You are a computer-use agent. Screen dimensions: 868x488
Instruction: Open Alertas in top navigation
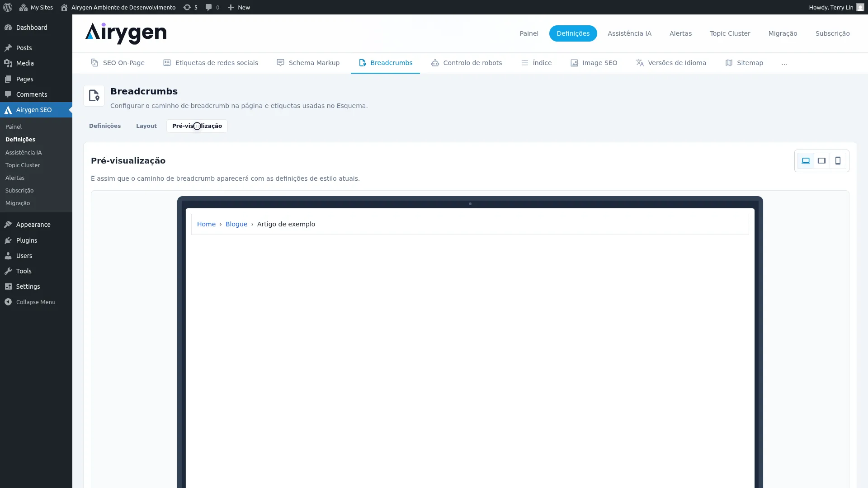point(680,33)
